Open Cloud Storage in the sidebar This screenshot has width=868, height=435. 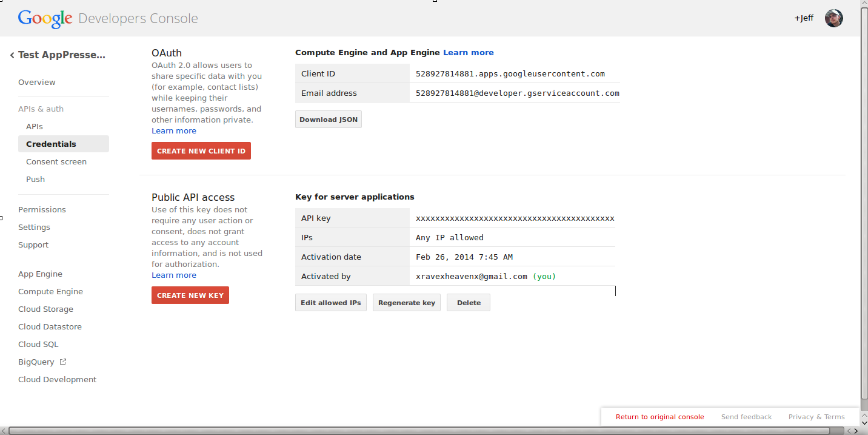pos(45,309)
